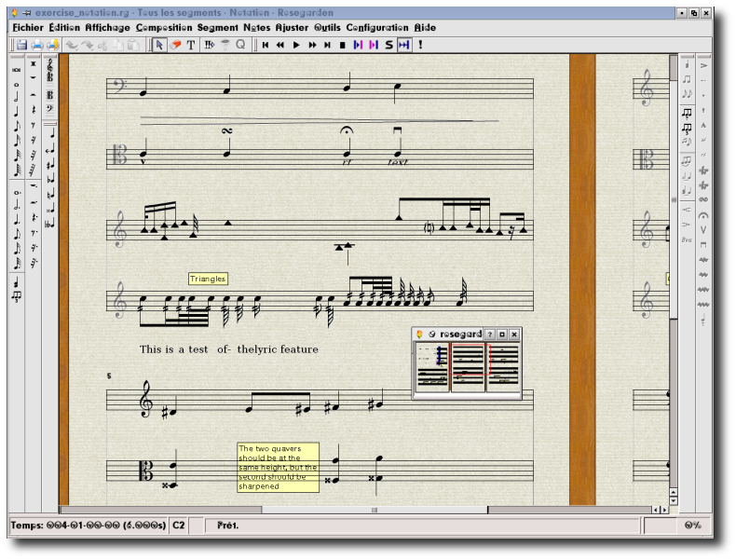Choose the treble clef in clef palette
736x560 pixels.
coord(49,65)
